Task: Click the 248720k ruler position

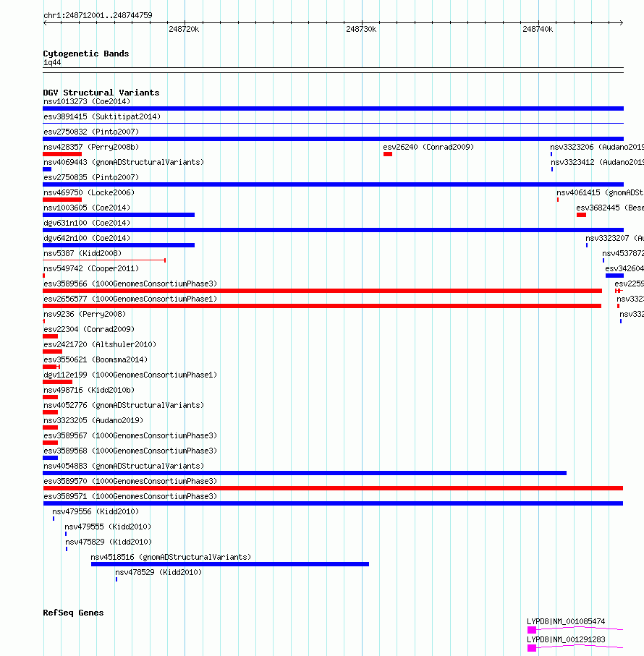Action: [x=184, y=29]
